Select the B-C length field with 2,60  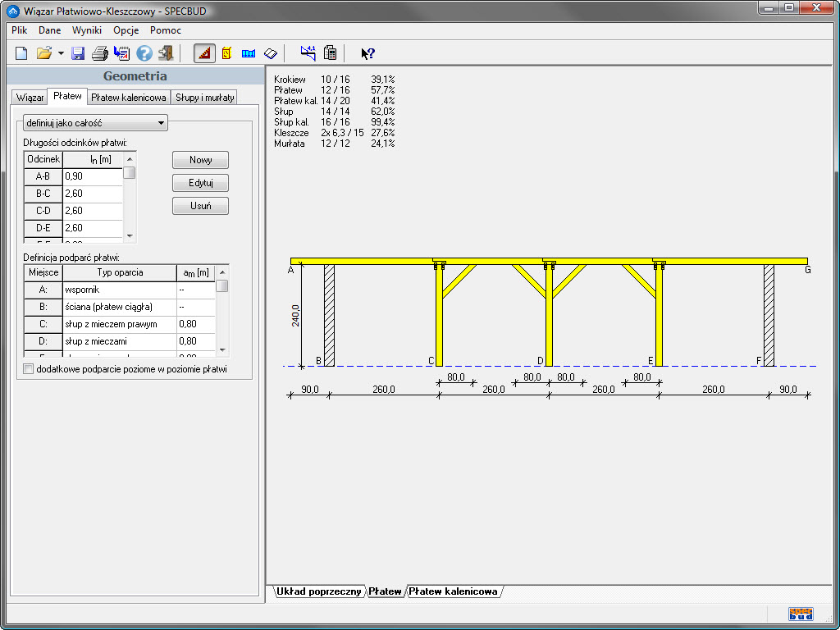coord(93,194)
